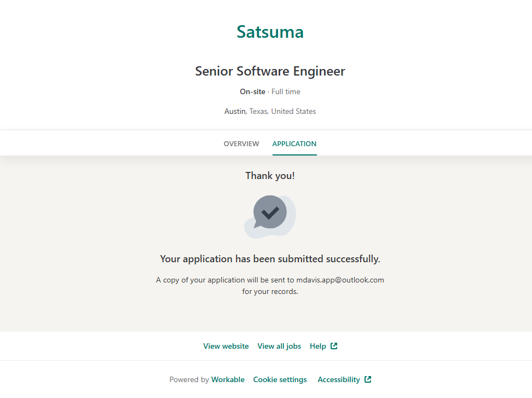Click the Austin location text
Image resolution: width=532 pixels, height=398 pixels.
[x=235, y=112]
